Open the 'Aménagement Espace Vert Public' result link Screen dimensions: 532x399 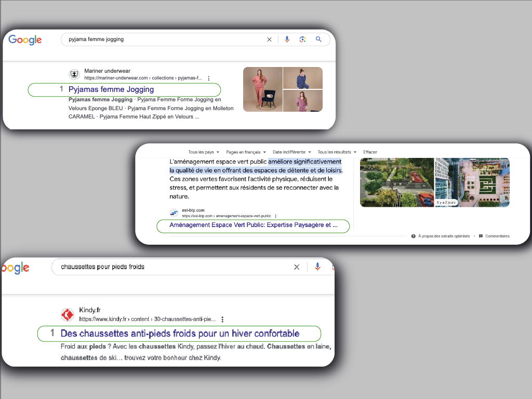point(253,226)
